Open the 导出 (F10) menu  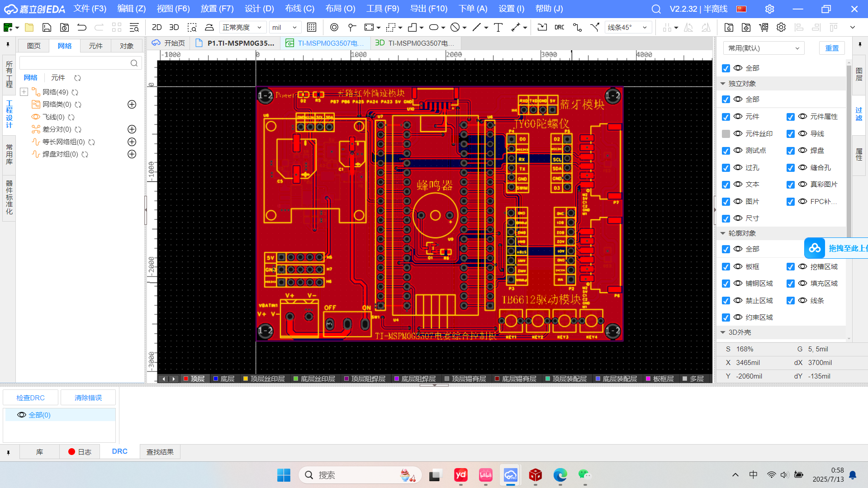pos(429,9)
